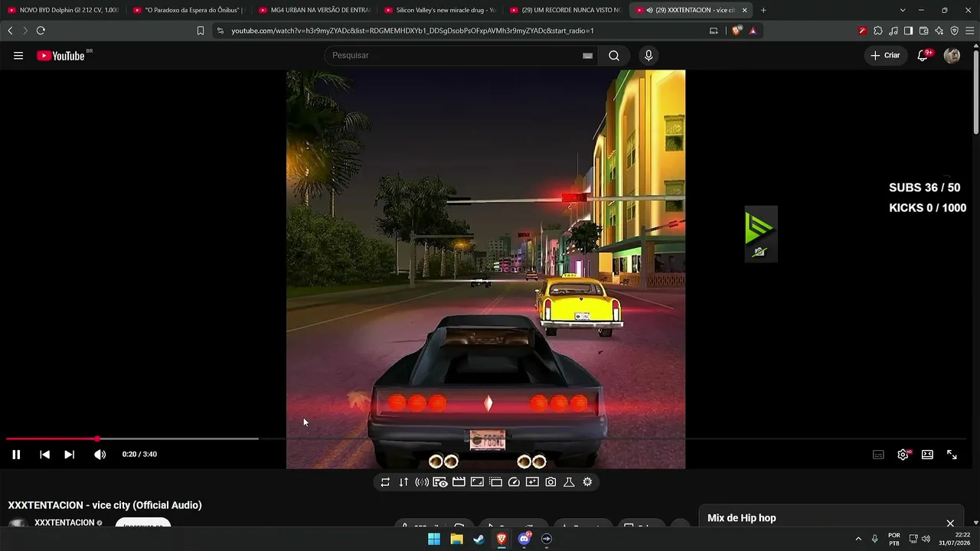Image resolution: width=980 pixels, height=551 pixels.
Task: Click the up-down arrows extension icon
Action: pos(403,482)
